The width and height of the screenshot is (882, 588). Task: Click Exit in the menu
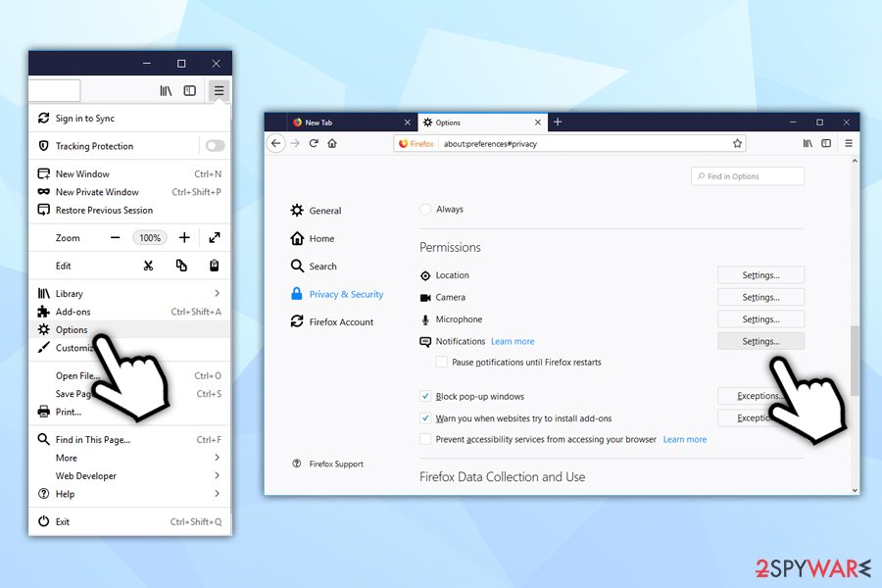pyautogui.click(x=129, y=521)
